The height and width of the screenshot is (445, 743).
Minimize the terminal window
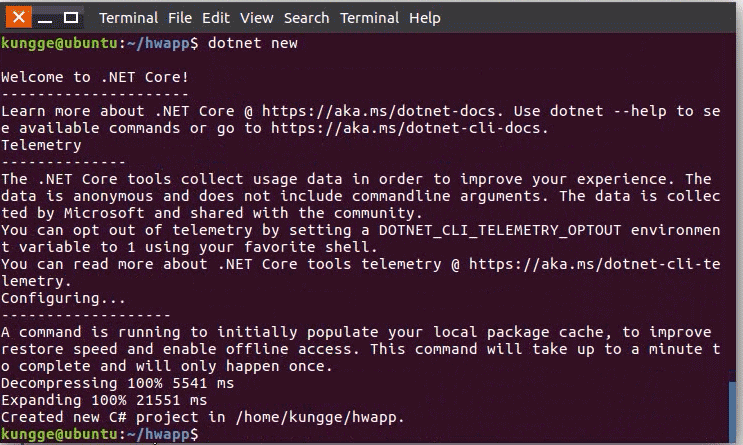click(46, 18)
